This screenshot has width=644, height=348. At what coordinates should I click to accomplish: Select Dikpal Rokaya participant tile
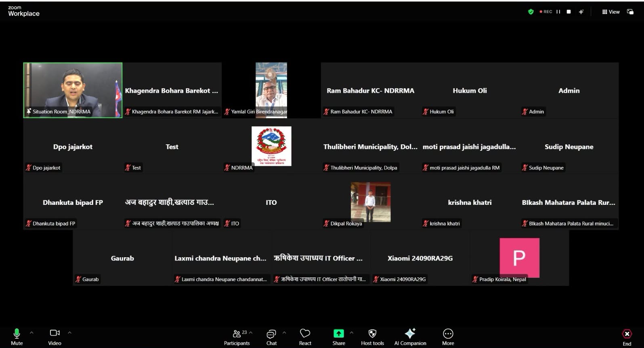tap(370, 202)
